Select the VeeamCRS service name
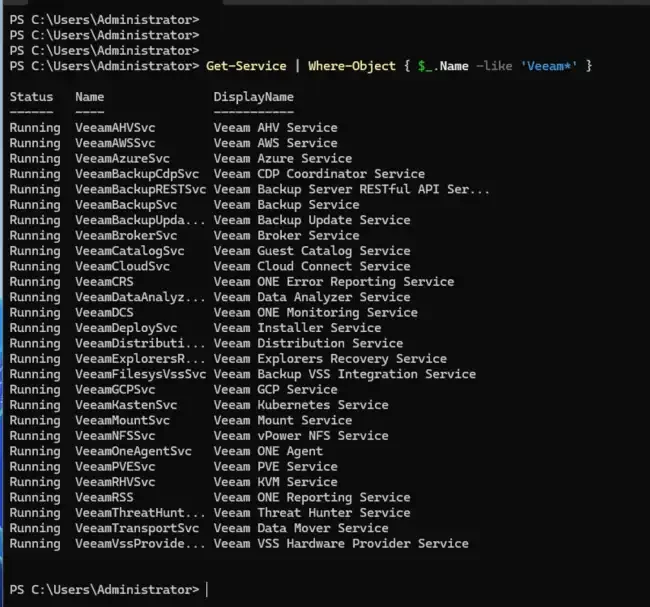The width and height of the screenshot is (650, 607). click(x=104, y=282)
